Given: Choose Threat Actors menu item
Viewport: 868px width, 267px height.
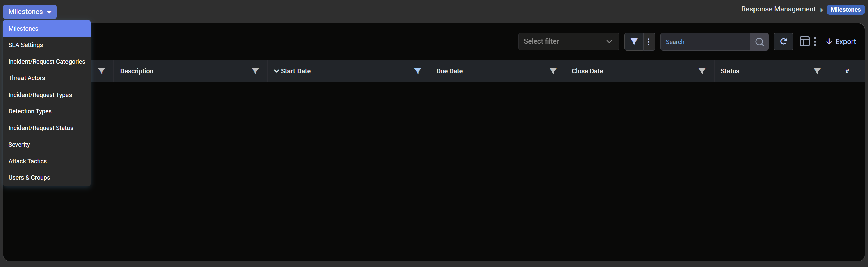Looking at the screenshot, I should click(x=27, y=78).
